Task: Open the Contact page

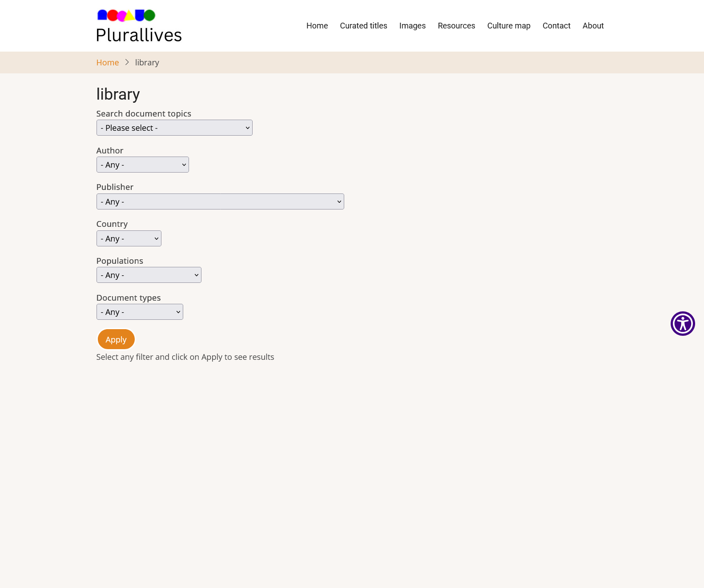Action: pos(556,26)
